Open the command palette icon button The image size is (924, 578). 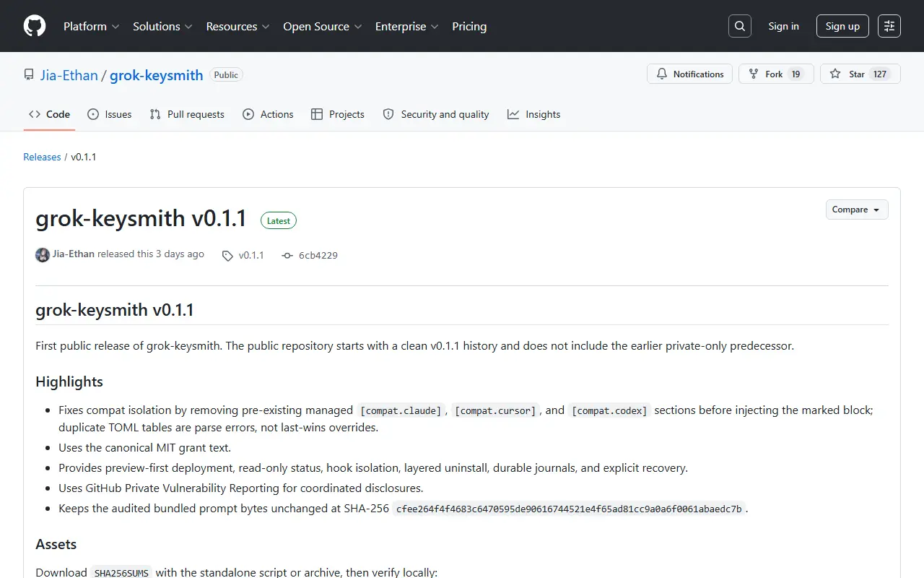(889, 26)
